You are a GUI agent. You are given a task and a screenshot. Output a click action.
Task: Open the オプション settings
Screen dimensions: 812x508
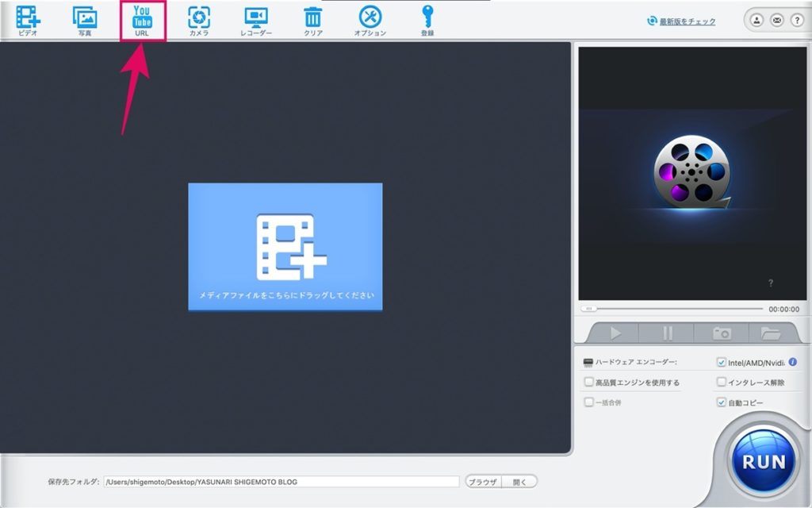pos(370,20)
